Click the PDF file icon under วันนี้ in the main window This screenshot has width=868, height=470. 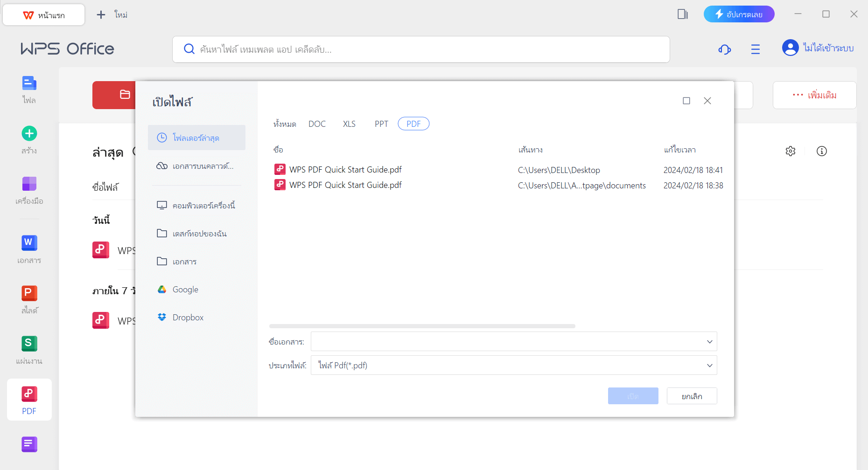coord(101,250)
